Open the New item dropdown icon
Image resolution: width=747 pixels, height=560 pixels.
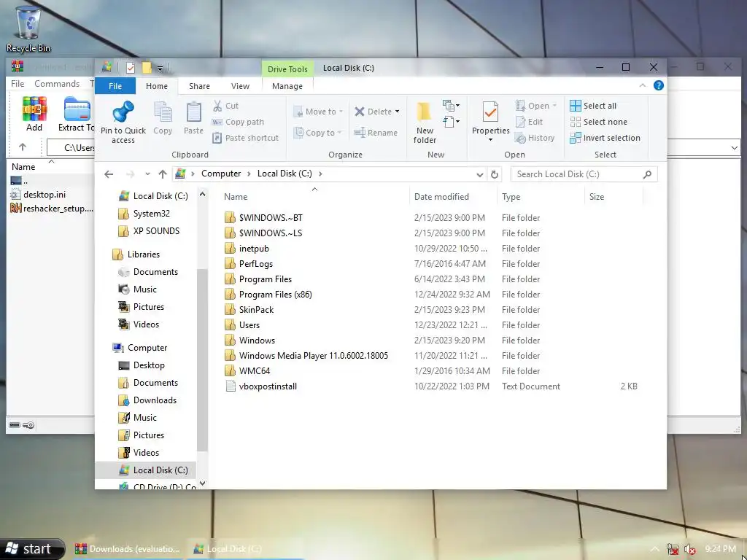[x=451, y=105]
